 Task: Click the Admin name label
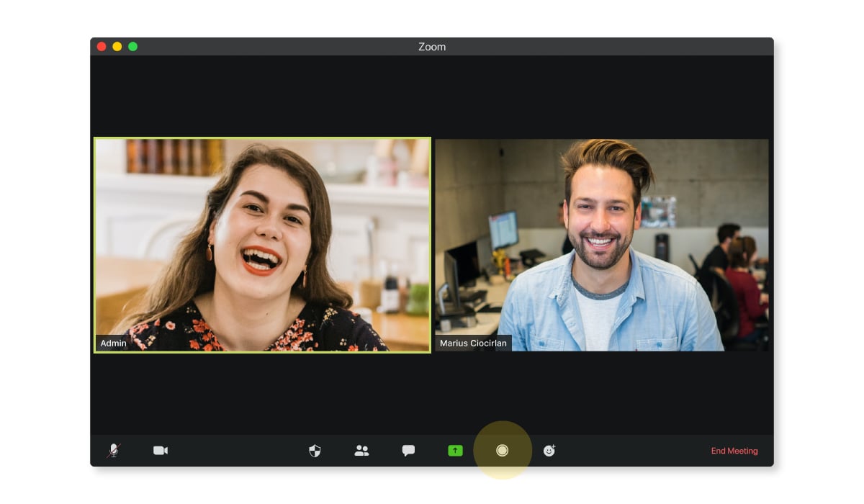pos(113,343)
